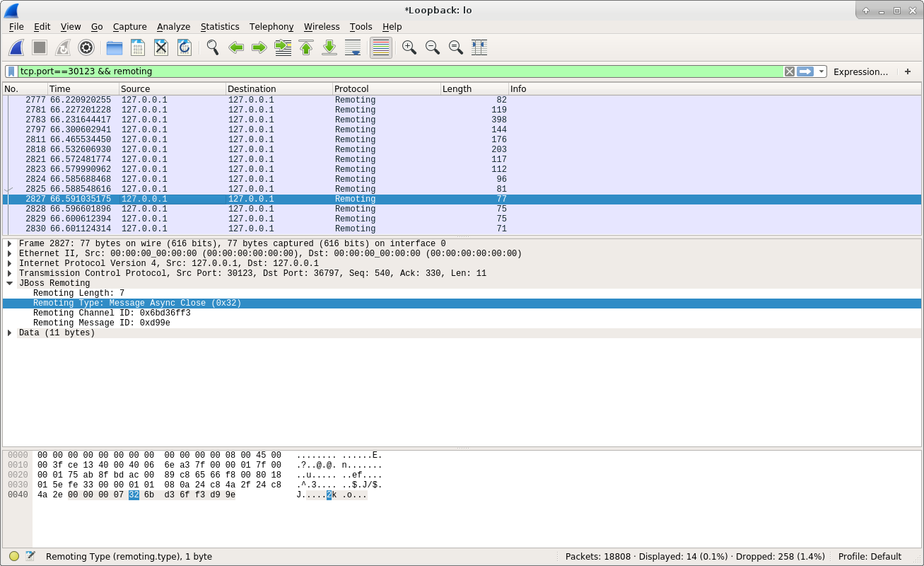Viewport: 924px width, 566px height.
Task: Sort packets by the Length column
Action: [474, 89]
